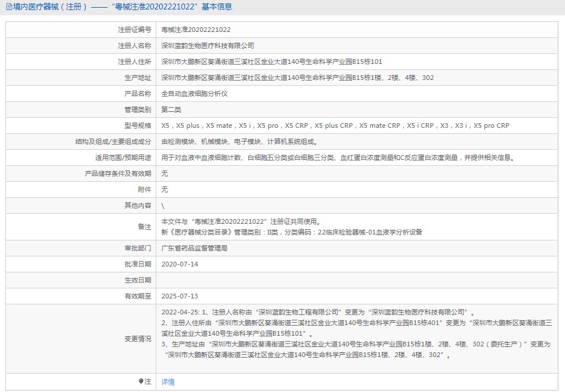This screenshot has width=565, height=392.
Task: Click the approval date 2020-07-14
Action: 179,264
